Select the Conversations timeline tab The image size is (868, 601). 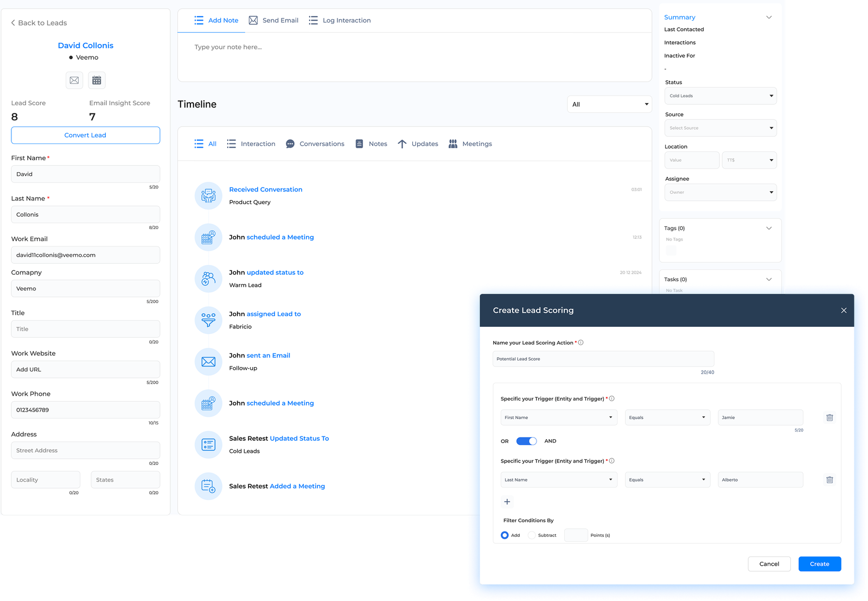click(315, 144)
